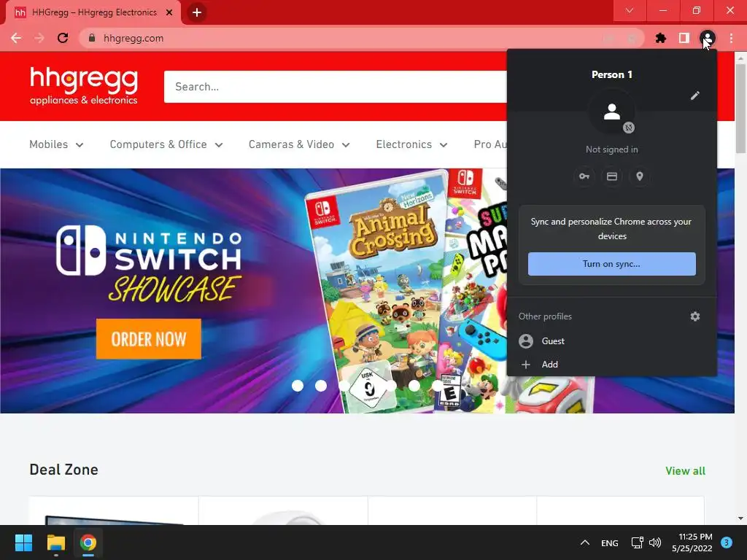
Task: Click the edit profile pencil icon
Action: 695,96
